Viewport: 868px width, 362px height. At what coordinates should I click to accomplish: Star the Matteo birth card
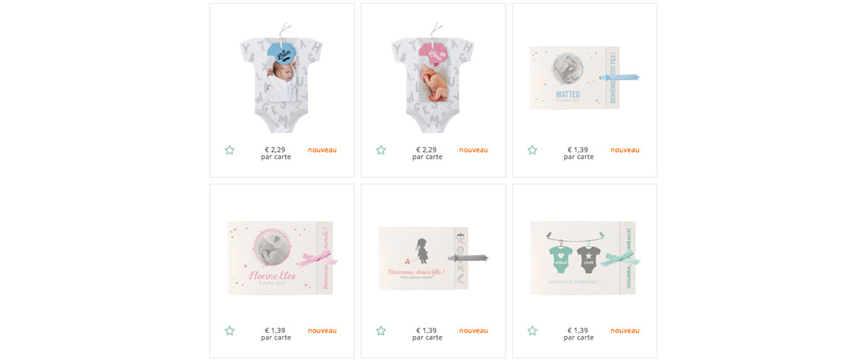point(532,150)
